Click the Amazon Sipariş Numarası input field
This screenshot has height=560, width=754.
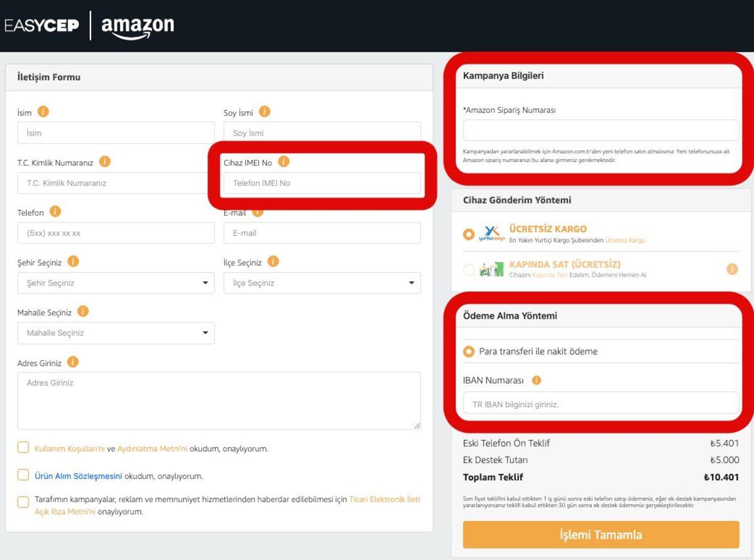click(601, 130)
